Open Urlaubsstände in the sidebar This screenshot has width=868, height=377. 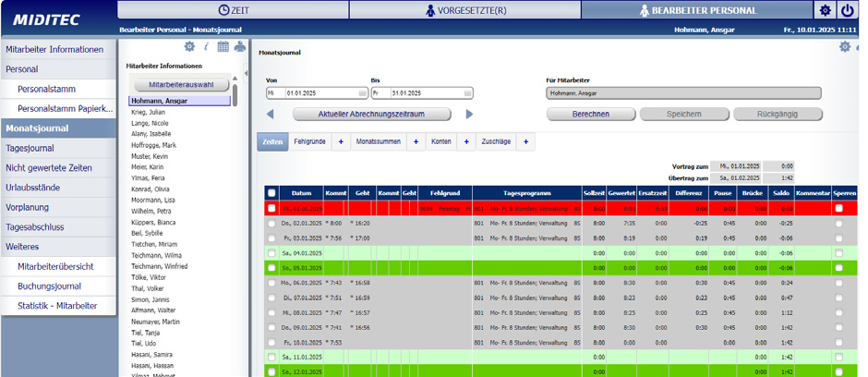tap(59, 188)
